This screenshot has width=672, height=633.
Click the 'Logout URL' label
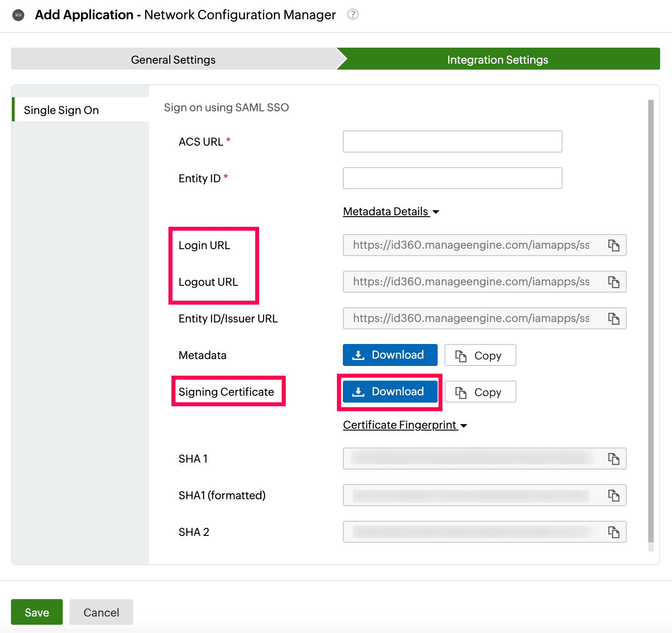tap(208, 282)
